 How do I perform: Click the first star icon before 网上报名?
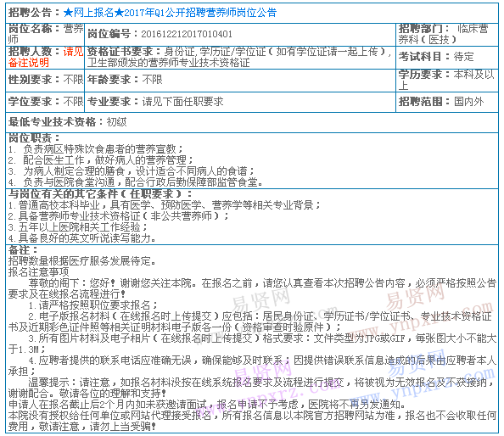(x=68, y=13)
